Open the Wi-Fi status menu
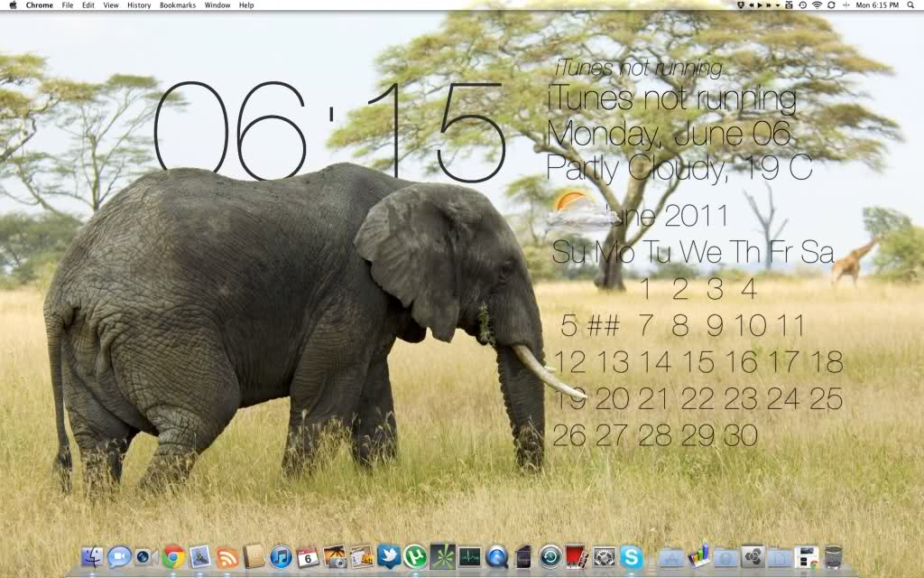 pyautogui.click(x=817, y=5)
